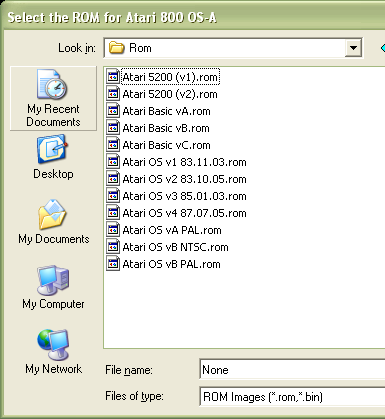Screen dimensions: 385x419
Task: Select file name Atari OS v2 83.10.05.rom
Action: [x=184, y=179]
